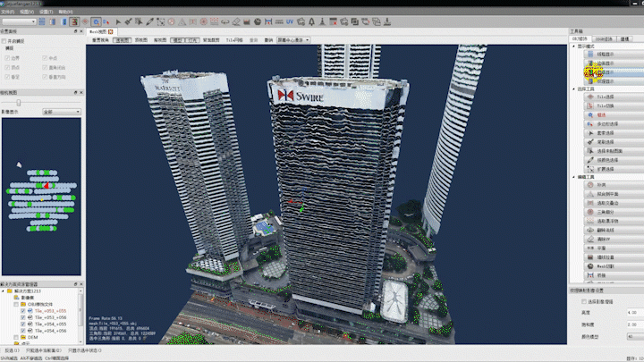Click the back-face culling button
The height and width of the screenshot is (362, 644).
point(211,40)
